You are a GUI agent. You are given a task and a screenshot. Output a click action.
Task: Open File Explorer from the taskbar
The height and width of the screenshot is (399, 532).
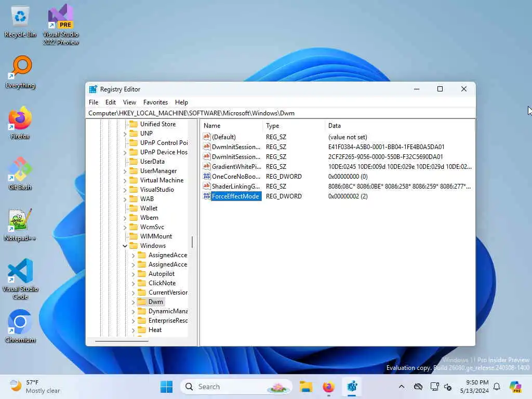pos(305,387)
